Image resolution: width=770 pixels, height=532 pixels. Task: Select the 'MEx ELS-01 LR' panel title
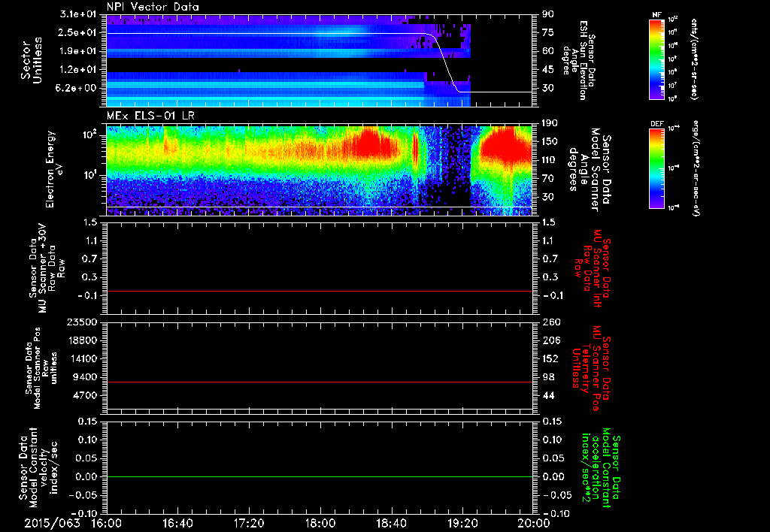tap(150, 116)
